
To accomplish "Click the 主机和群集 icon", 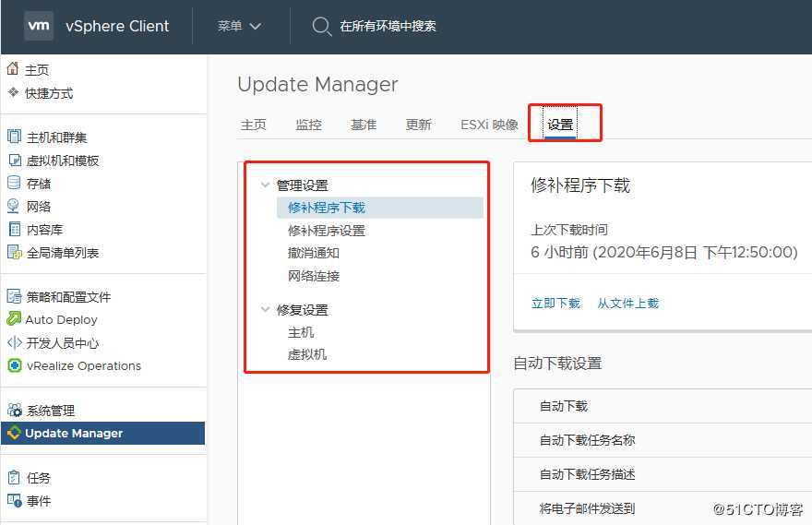I will click(14, 137).
